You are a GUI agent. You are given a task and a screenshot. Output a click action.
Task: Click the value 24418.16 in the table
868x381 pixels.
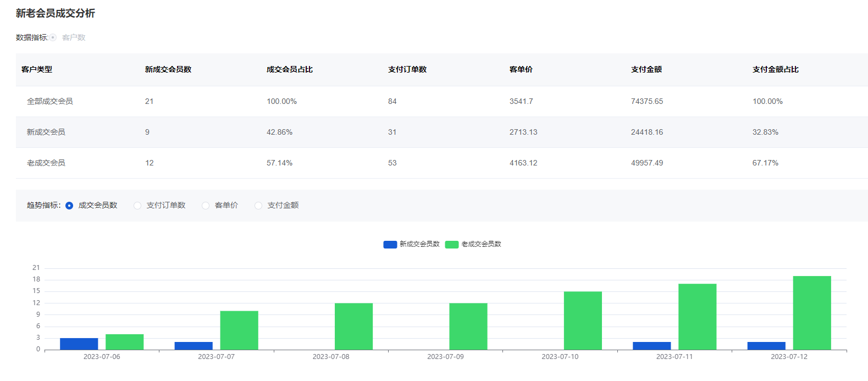647,132
